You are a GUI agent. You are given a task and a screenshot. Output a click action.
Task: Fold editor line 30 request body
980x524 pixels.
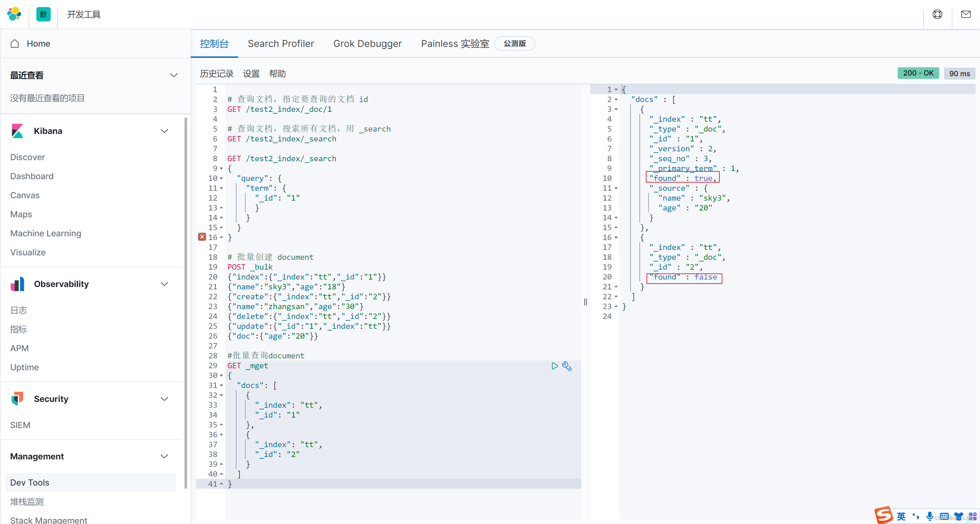(x=222, y=376)
